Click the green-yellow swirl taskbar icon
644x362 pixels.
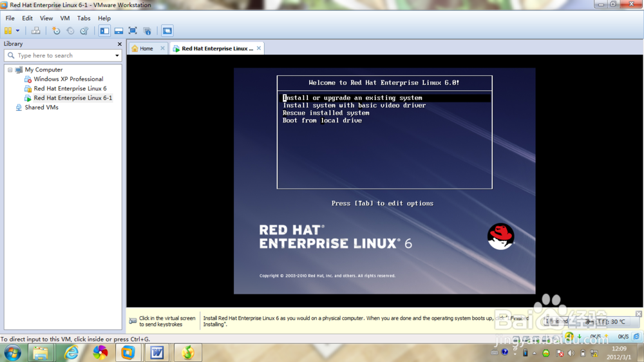[187, 353]
